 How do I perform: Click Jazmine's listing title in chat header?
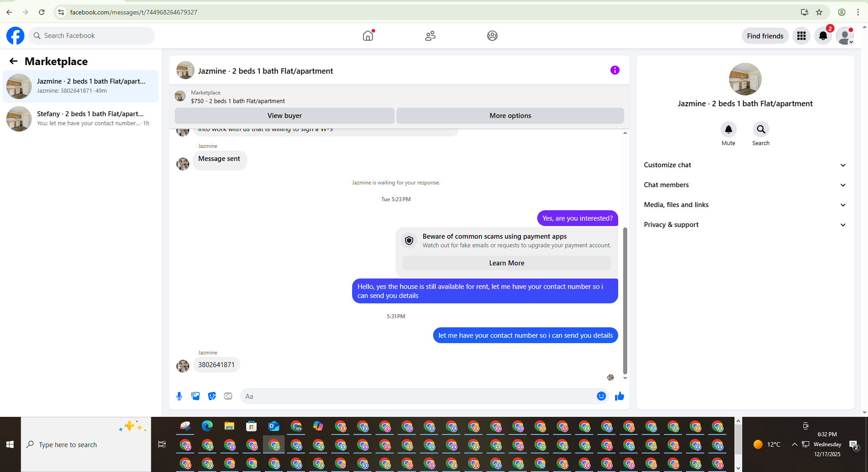265,71
